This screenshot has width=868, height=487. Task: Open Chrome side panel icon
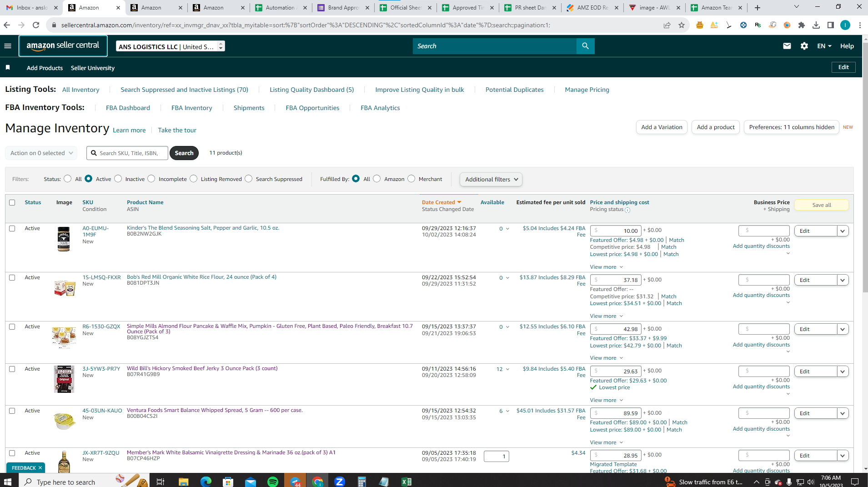(x=831, y=25)
